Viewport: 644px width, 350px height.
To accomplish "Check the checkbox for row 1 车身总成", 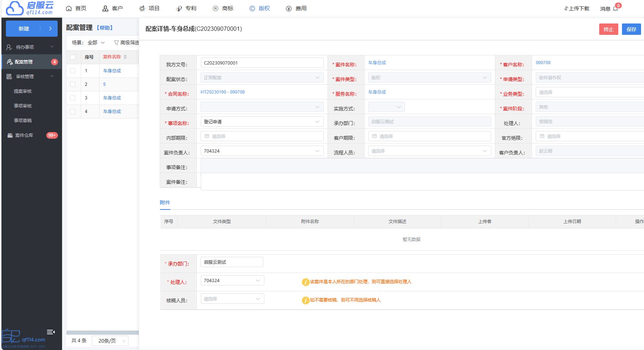I will (73, 71).
